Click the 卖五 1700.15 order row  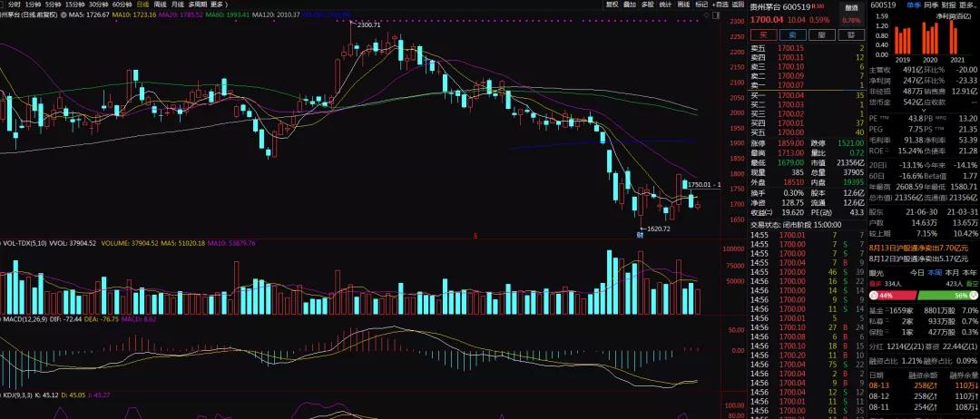(x=808, y=48)
